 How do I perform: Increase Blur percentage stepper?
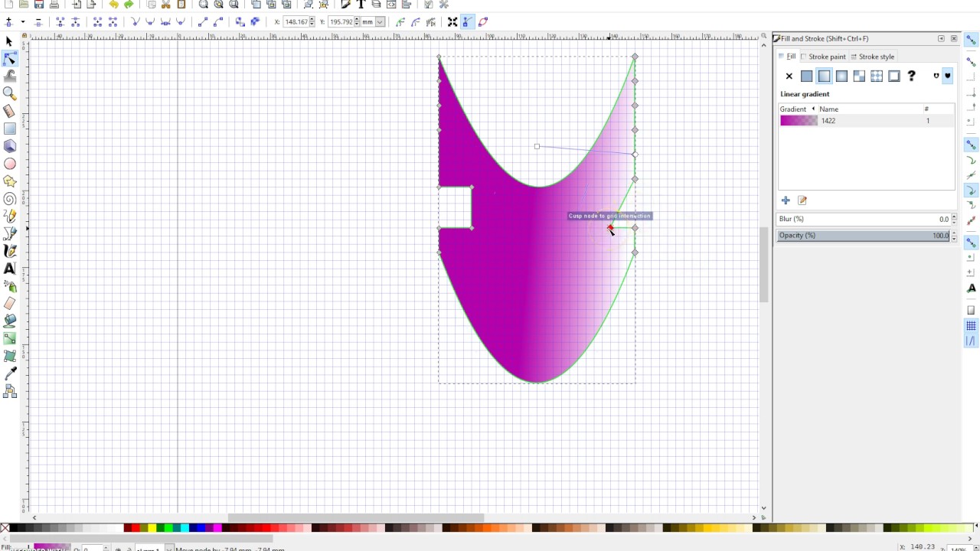coord(954,217)
